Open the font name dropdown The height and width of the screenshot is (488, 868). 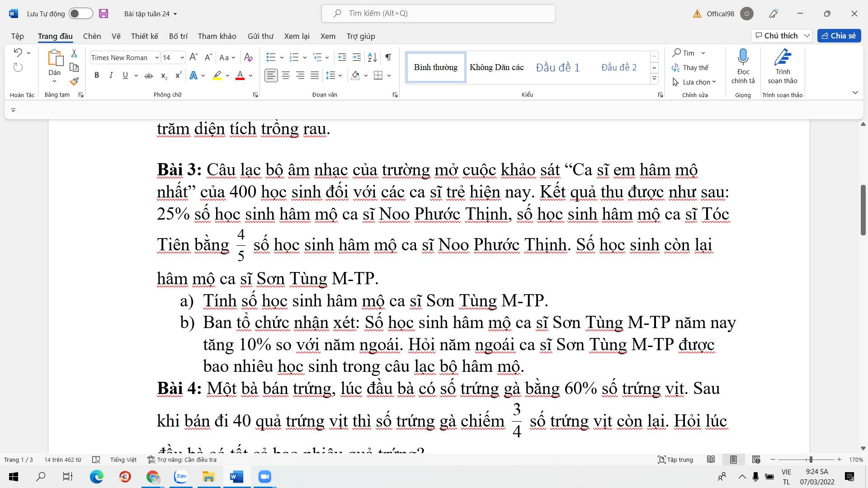tap(157, 57)
